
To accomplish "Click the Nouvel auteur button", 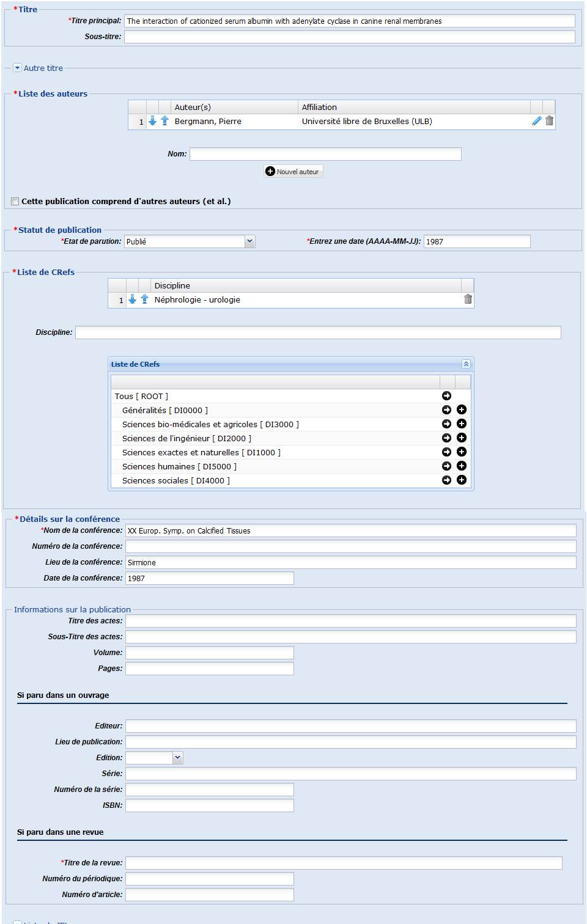I will (293, 172).
